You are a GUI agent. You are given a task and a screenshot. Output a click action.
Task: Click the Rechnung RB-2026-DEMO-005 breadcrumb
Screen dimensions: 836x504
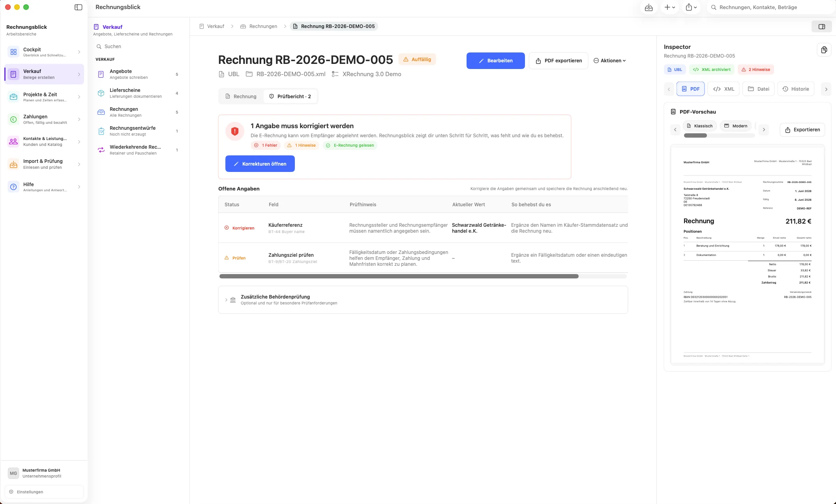pyautogui.click(x=334, y=26)
